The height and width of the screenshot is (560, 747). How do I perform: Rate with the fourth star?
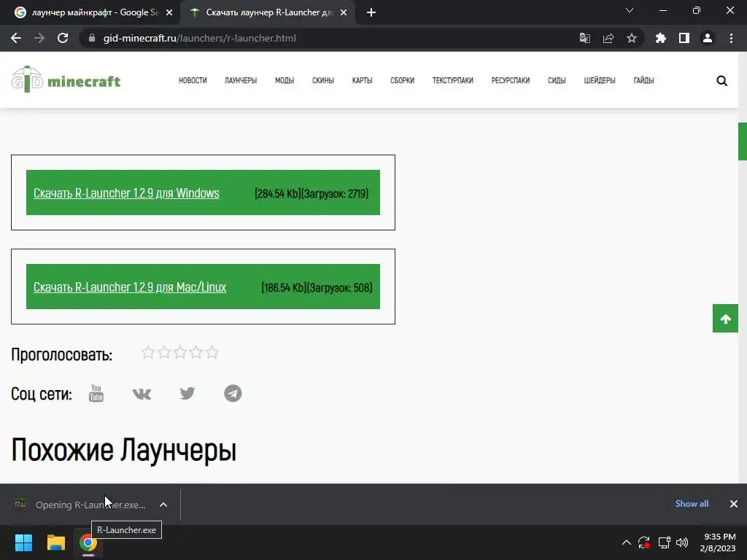coord(196,352)
